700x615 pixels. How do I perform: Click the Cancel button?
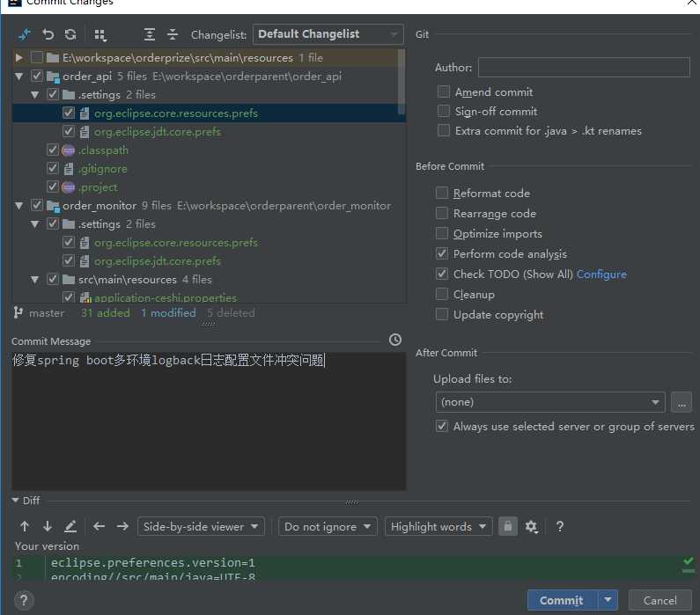click(659, 600)
